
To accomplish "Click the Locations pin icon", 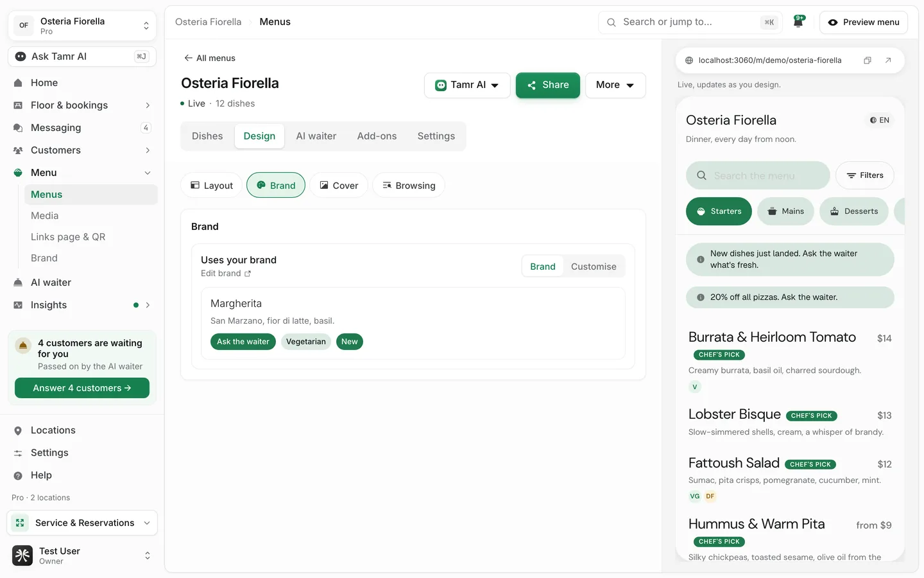I will pyautogui.click(x=18, y=430).
